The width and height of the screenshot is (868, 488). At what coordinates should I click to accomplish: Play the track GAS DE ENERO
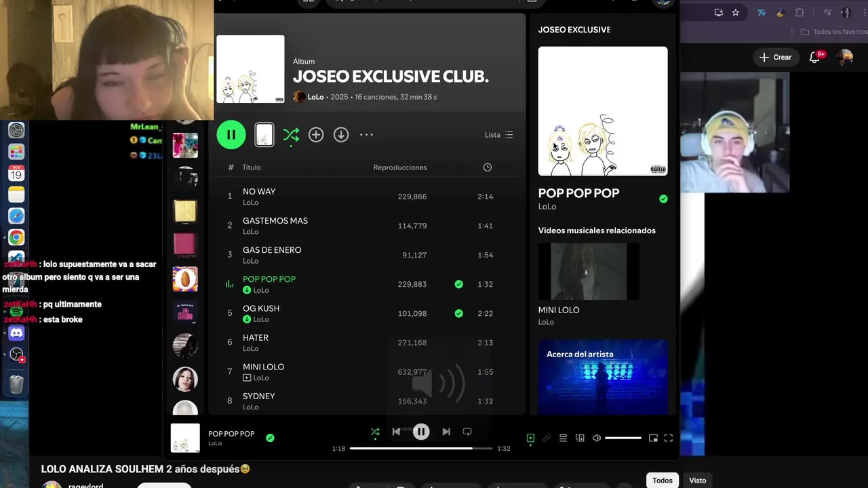tap(367, 255)
